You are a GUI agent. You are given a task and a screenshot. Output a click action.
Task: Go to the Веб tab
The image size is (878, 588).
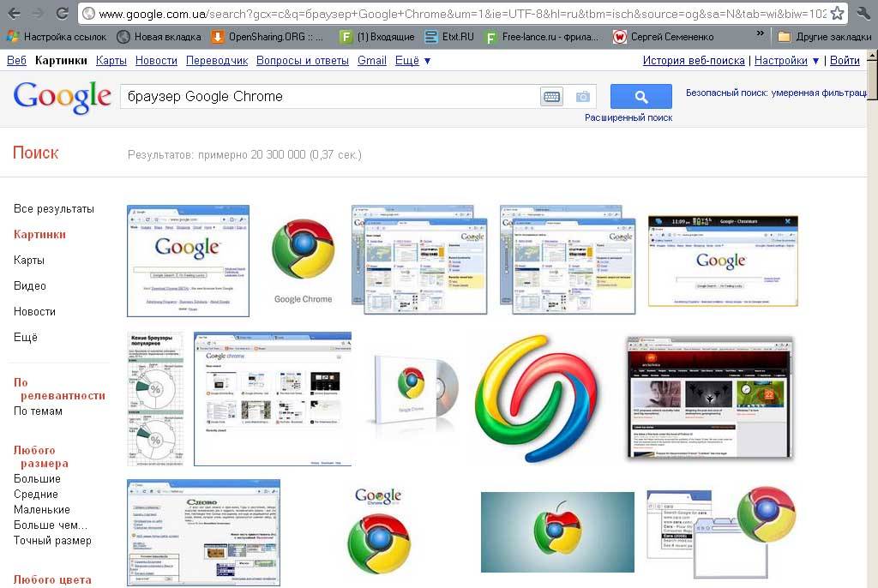click(16, 61)
